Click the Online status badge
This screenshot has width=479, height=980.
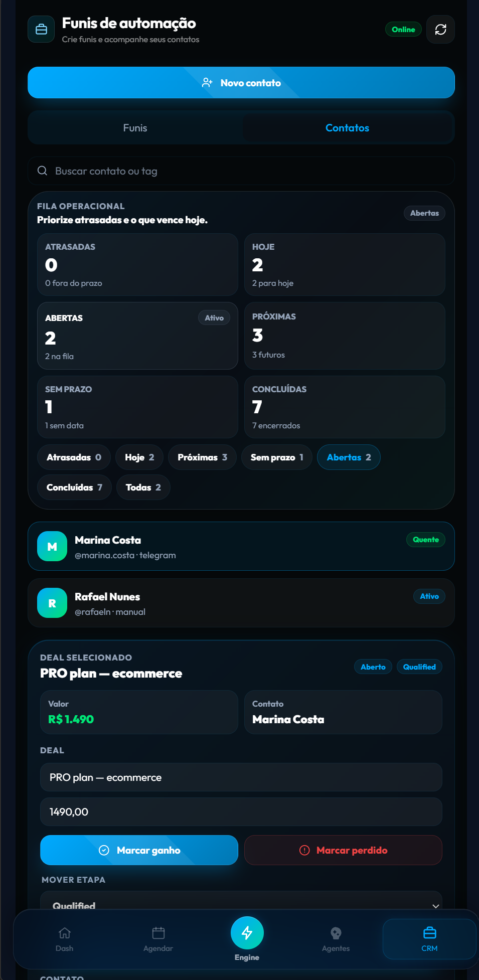click(x=403, y=30)
